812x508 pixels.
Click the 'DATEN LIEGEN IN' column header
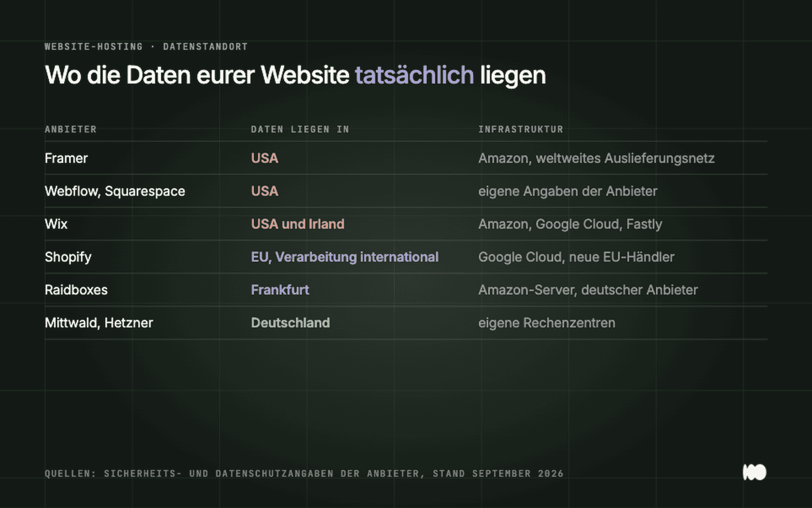point(300,130)
